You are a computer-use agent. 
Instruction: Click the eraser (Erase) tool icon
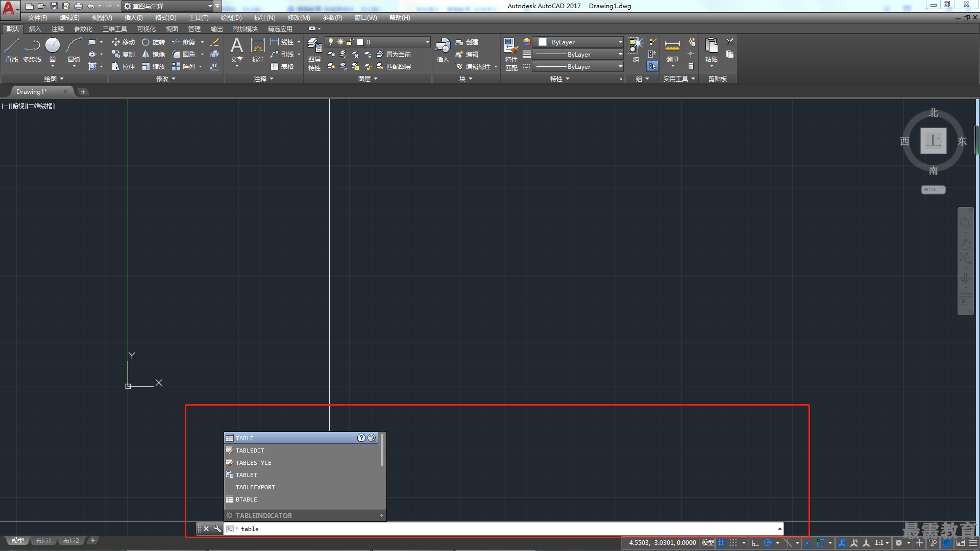click(215, 42)
